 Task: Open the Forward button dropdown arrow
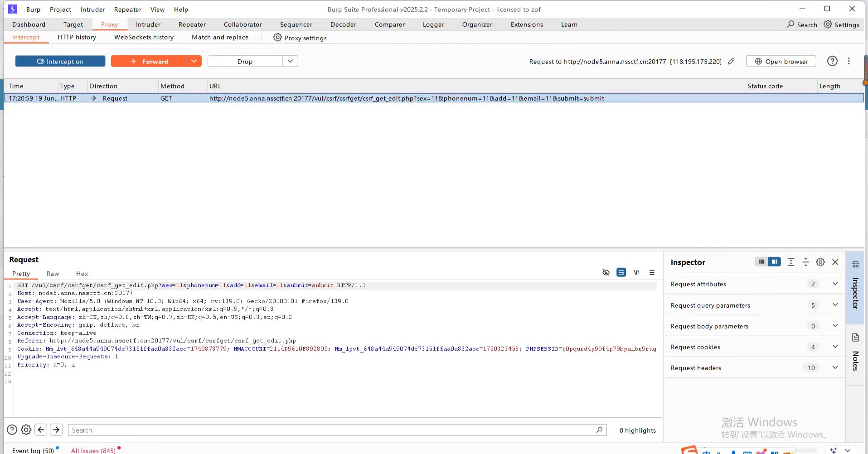click(194, 61)
